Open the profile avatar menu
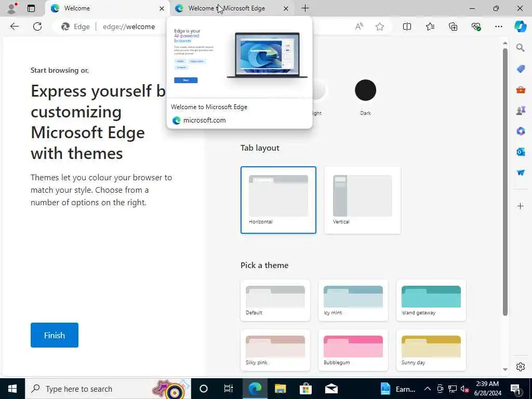Screen dimensions: 532x399 pyautogui.click(x=12, y=8)
